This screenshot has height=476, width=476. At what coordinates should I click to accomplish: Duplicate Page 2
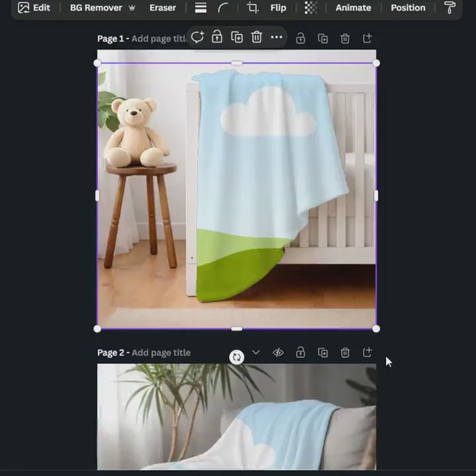[322, 353]
